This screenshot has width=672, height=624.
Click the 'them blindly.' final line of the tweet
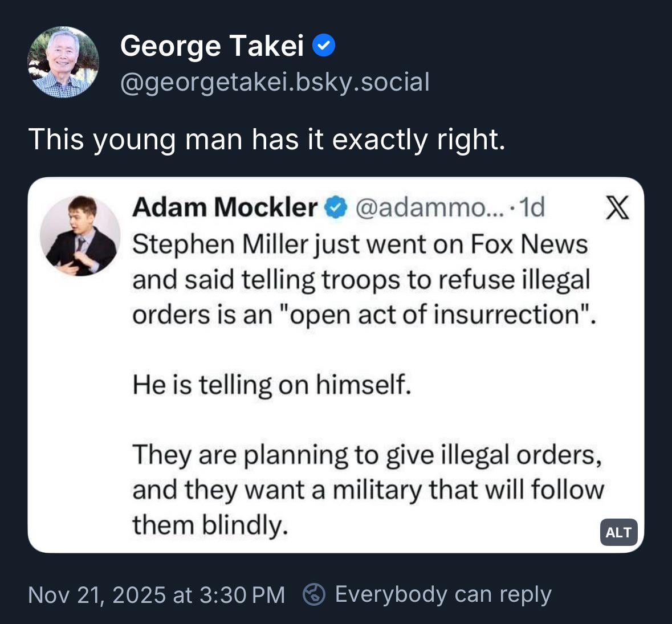click(210, 525)
